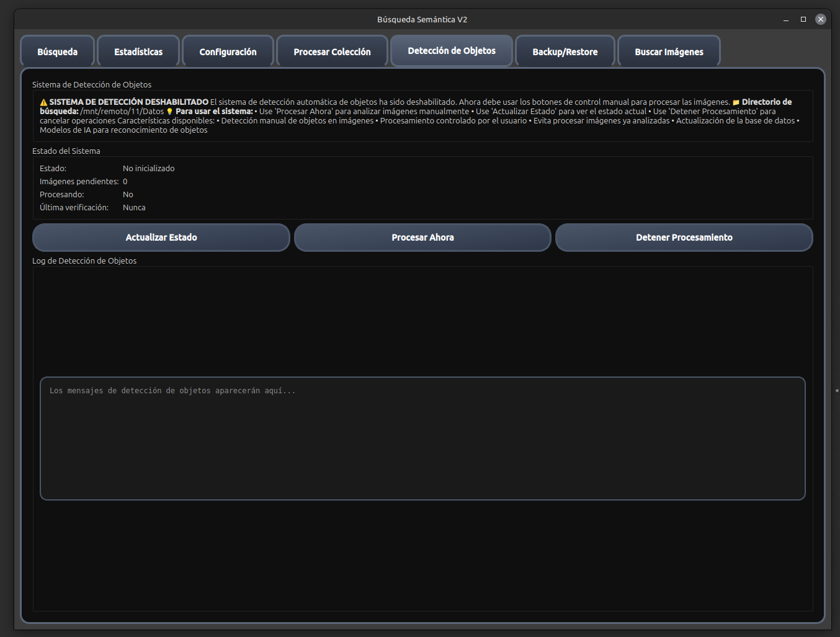Image resolution: width=840 pixels, height=637 pixels.
Task: Click the warning triangle icon
Action: click(43, 102)
